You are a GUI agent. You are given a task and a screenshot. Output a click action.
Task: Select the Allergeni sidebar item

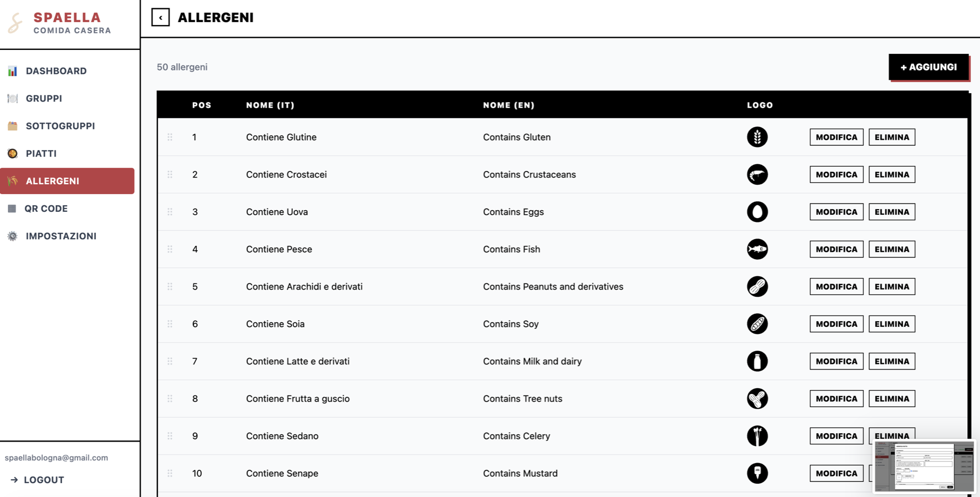click(x=67, y=181)
